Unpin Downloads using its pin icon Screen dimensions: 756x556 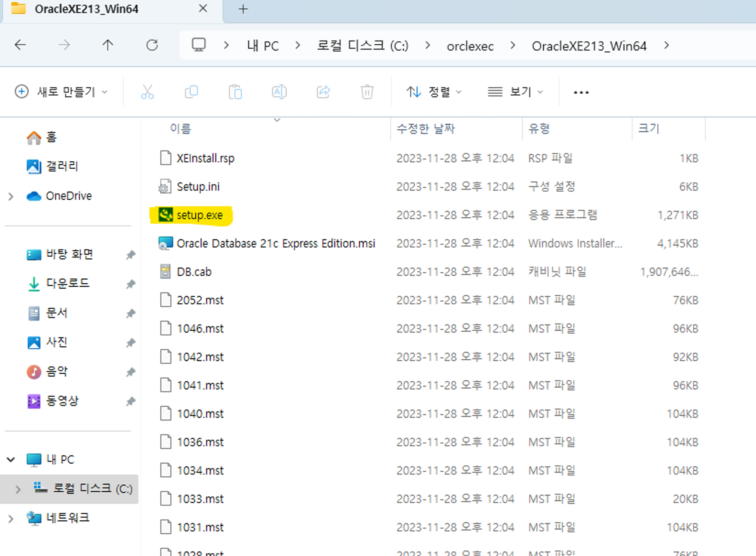[x=130, y=284]
